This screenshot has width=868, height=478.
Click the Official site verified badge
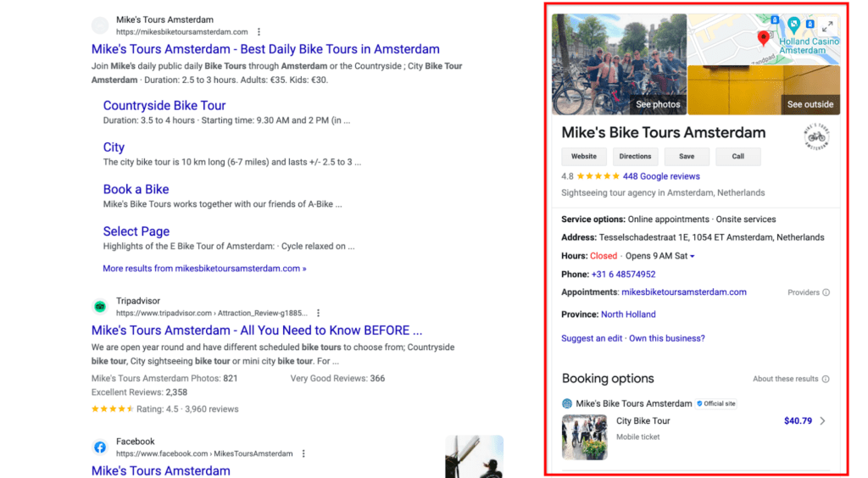pyautogui.click(x=716, y=404)
